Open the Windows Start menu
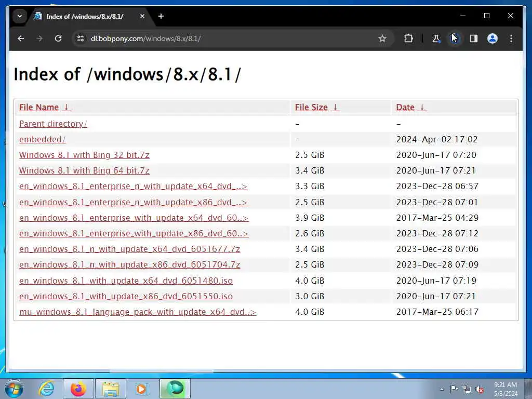 click(14, 389)
